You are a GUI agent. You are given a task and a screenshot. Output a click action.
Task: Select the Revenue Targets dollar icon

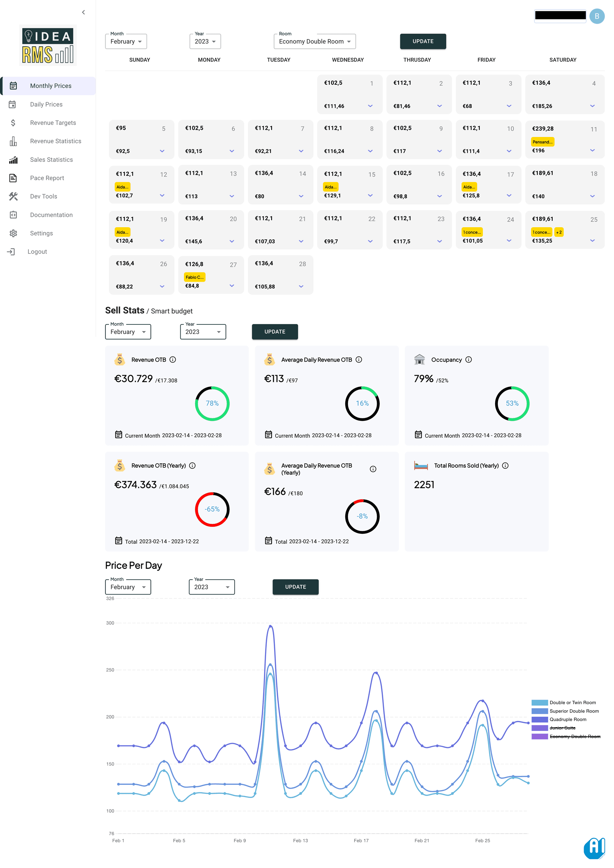click(x=13, y=123)
